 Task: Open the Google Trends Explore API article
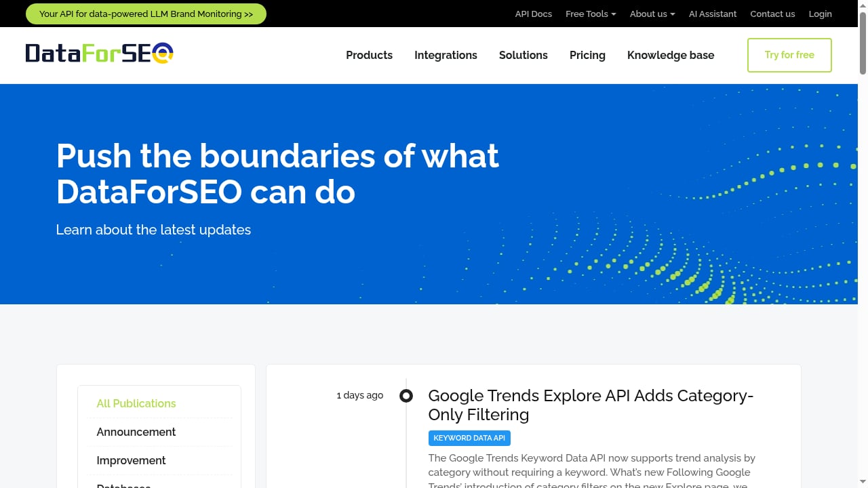point(591,405)
